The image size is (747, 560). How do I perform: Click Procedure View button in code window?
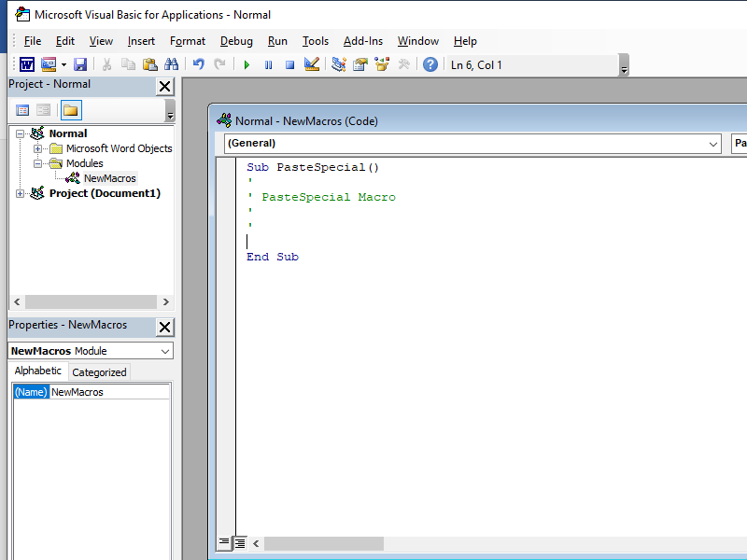point(224,542)
